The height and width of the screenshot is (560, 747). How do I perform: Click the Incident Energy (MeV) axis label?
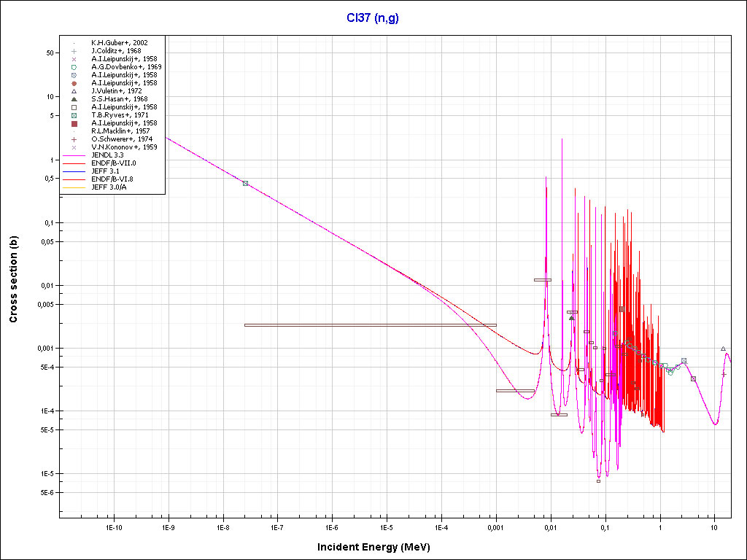coord(379,547)
